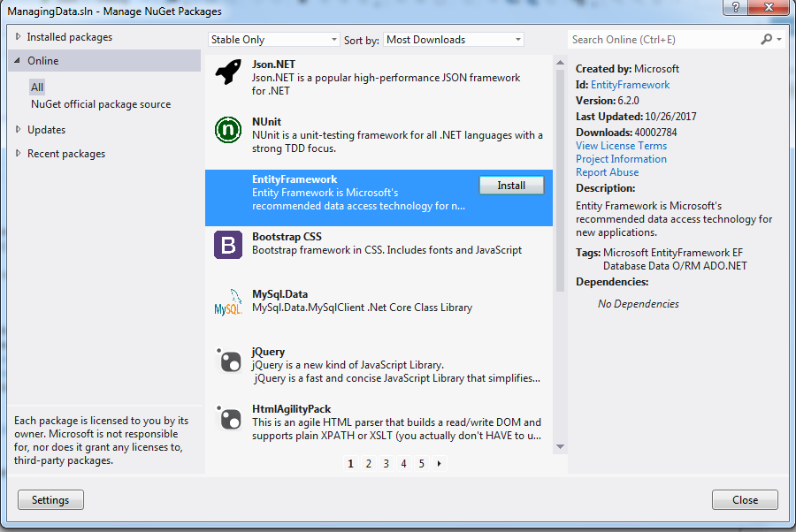
Task: Click the Close button at bottom
Action: tap(745, 500)
